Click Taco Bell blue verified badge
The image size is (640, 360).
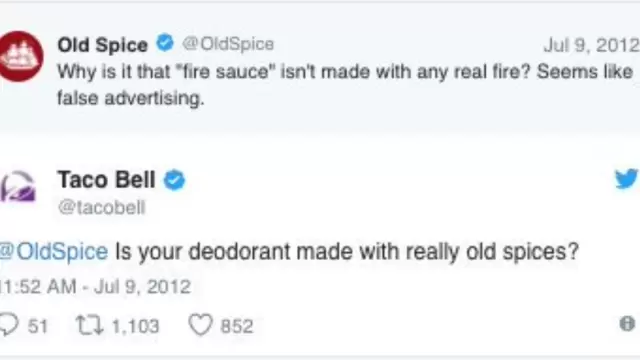[x=175, y=180]
